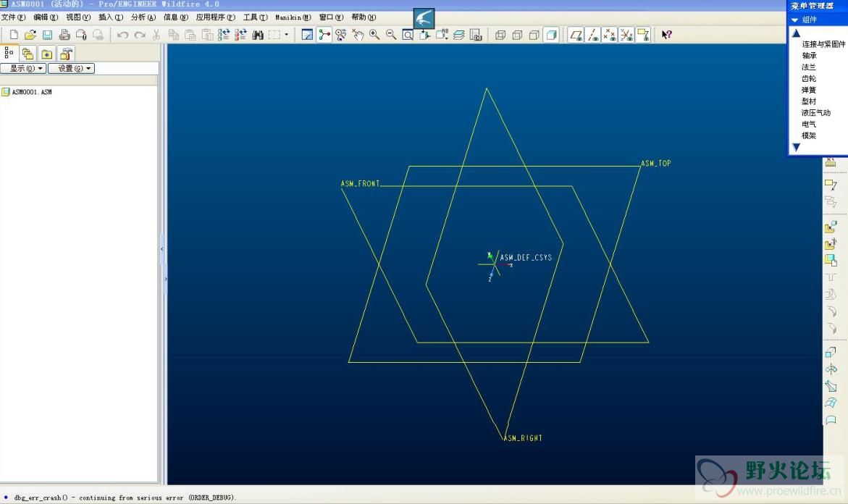Toggle wireframe display mode
Image resolution: width=848 pixels, height=504 pixels.
500,35
